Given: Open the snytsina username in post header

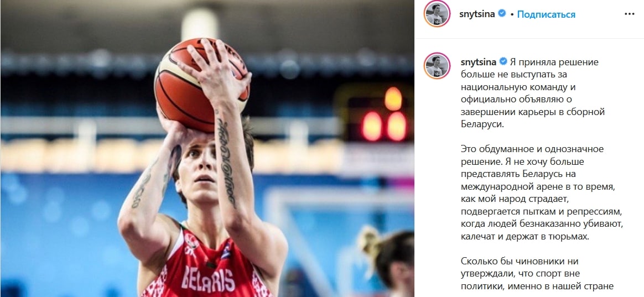Looking at the screenshot, I should 477,14.
